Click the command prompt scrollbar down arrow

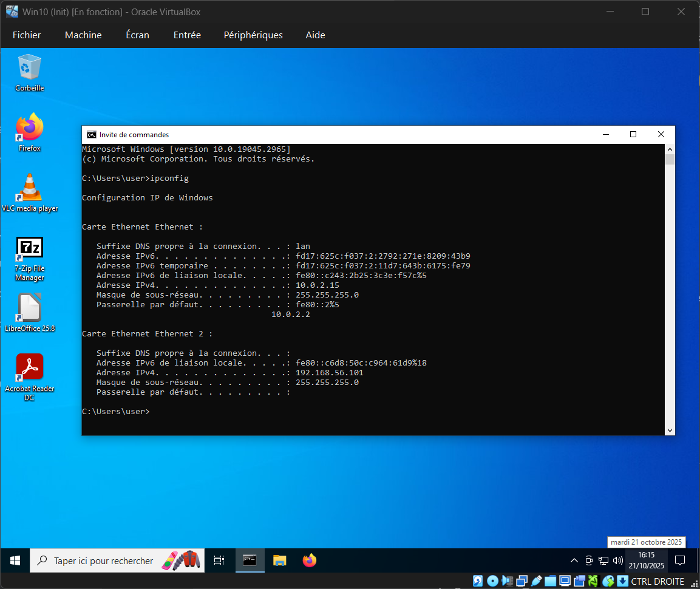[x=670, y=430]
